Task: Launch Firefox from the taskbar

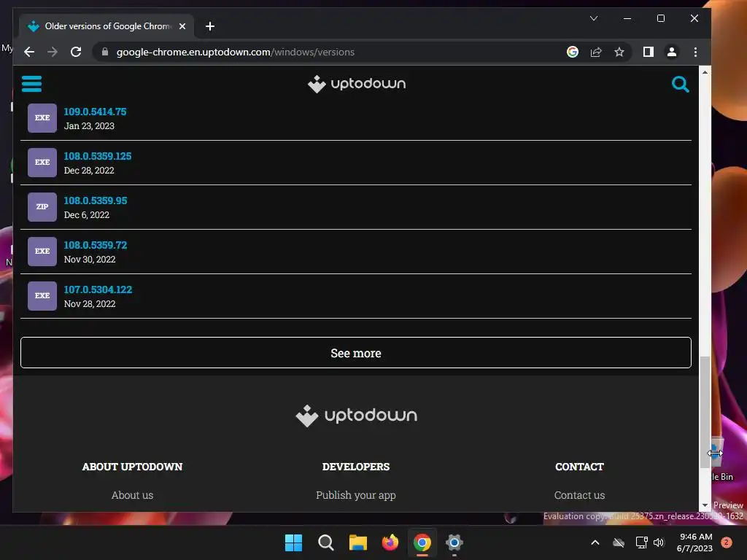Action: point(390,542)
